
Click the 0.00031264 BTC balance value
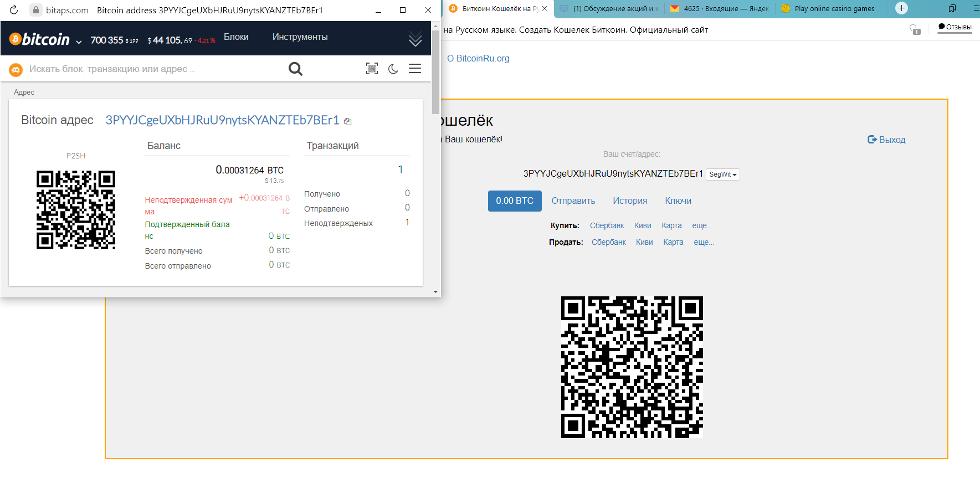(249, 170)
